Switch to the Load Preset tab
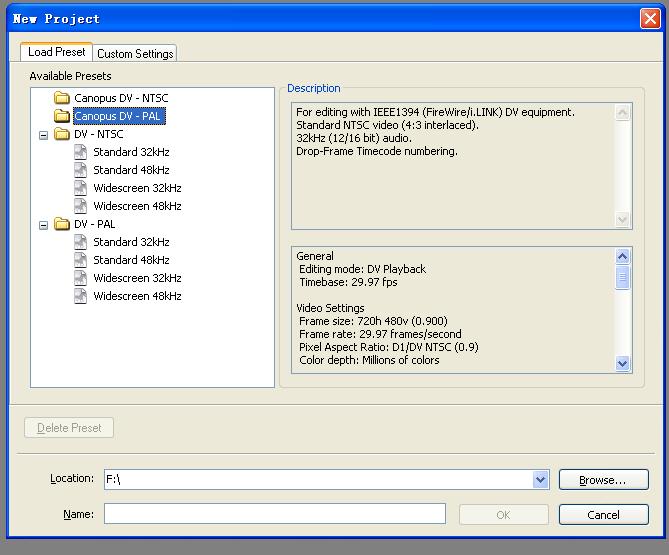 pos(56,52)
